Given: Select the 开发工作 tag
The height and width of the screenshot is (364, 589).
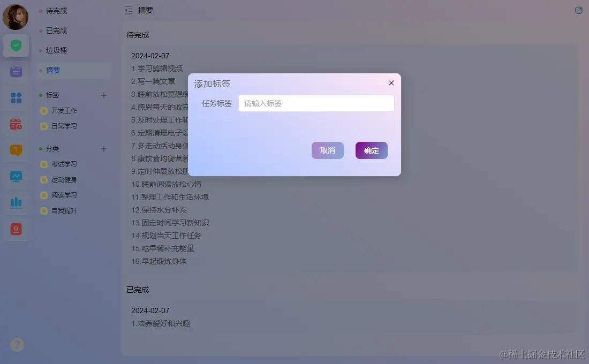Looking at the screenshot, I should point(64,110).
